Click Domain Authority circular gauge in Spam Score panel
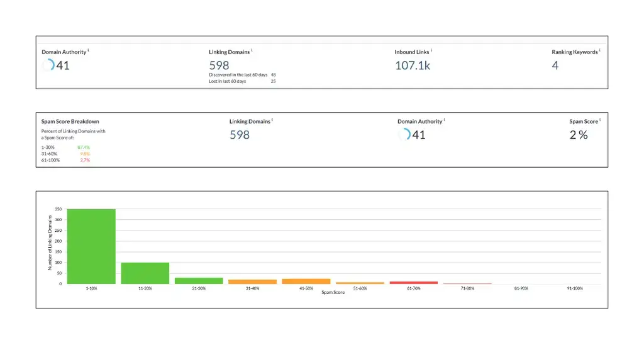Viewport: 644px width, 355px height. [404, 134]
